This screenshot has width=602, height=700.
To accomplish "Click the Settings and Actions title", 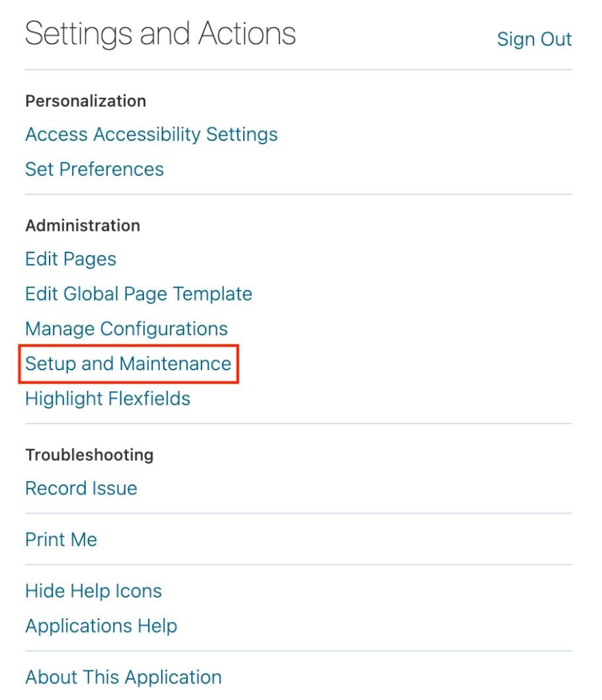I will (x=161, y=34).
